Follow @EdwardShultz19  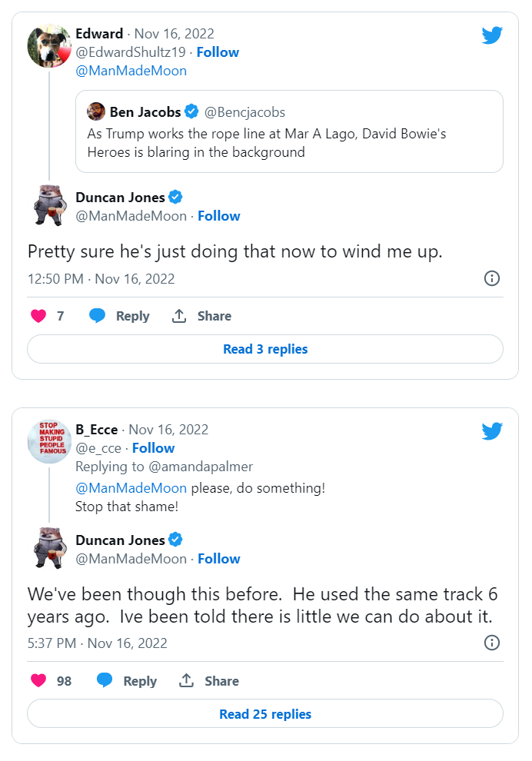(x=218, y=52)
